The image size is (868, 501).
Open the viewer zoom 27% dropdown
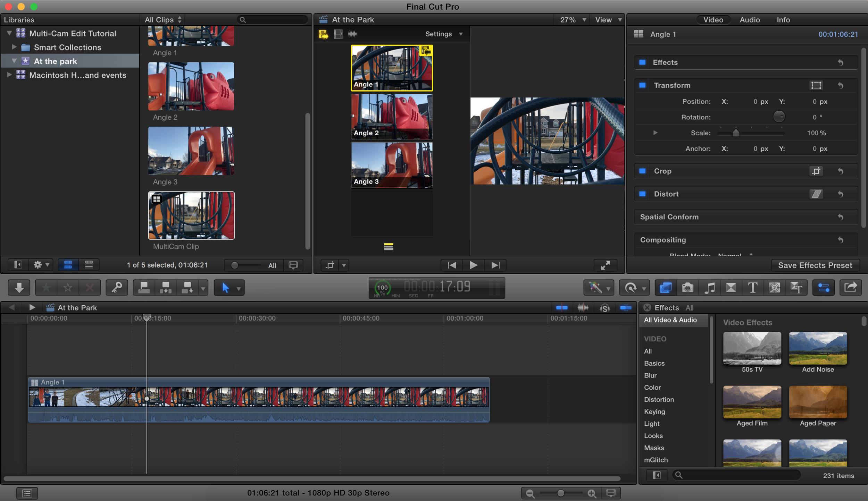pyautogui.click(x=573, y=20)
